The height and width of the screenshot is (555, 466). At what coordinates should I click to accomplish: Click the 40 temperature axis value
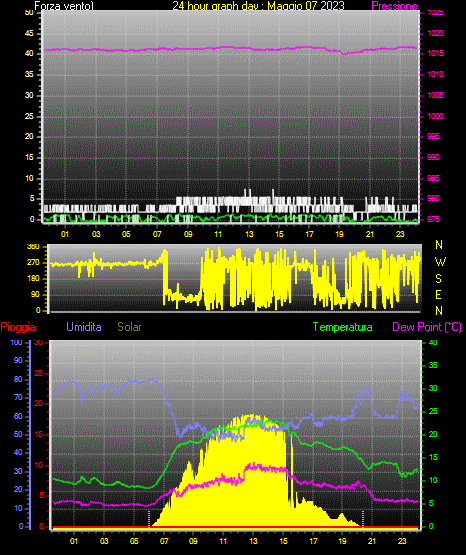[x=433, y=342]
